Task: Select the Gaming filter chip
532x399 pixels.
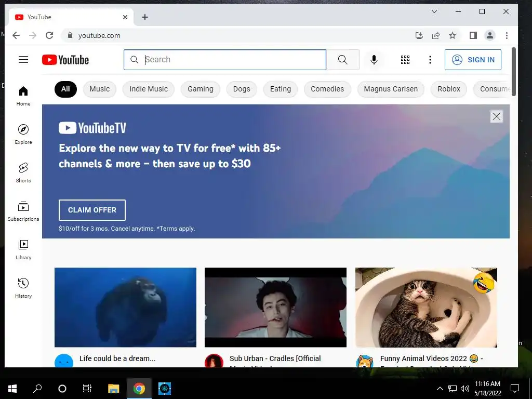Action: pyautogui.click(x=201, y=89)
